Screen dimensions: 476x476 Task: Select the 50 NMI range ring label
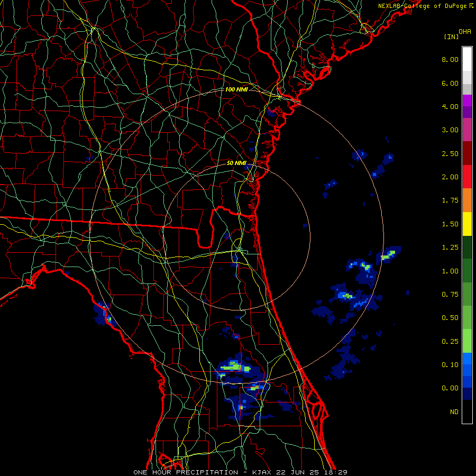click(236, 163)
